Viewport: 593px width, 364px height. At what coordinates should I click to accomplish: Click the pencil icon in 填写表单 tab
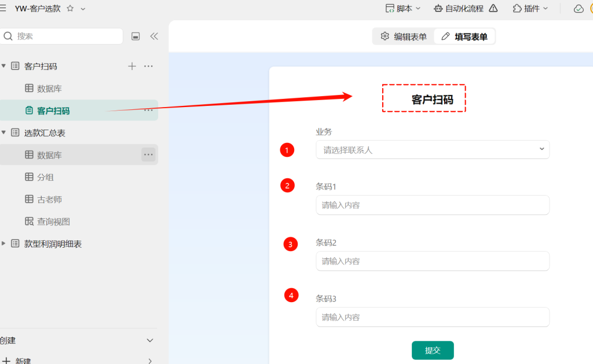click(x=445, y=36)
